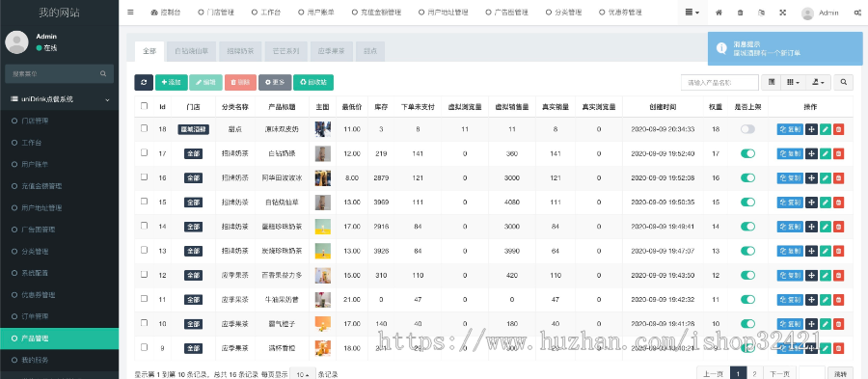Click the 跳转 jump button
868x379 pixels.
pyautogui.click(x=840, y=374)
